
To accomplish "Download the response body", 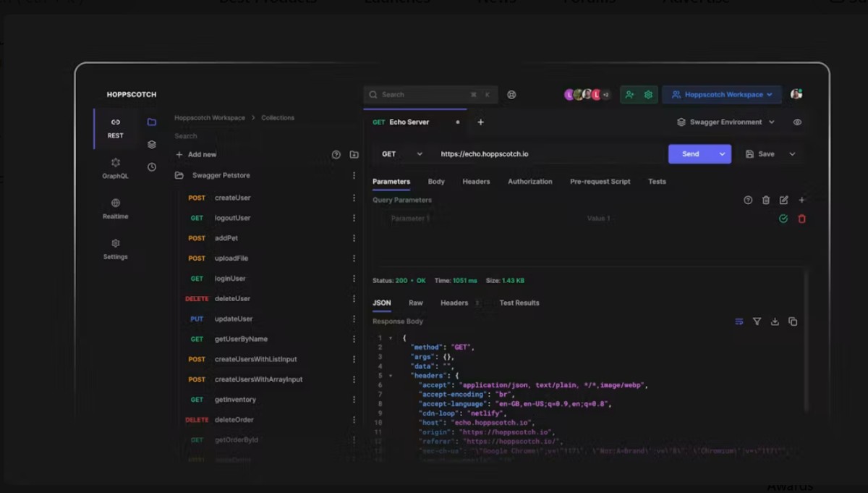I will tap(775, 321).
